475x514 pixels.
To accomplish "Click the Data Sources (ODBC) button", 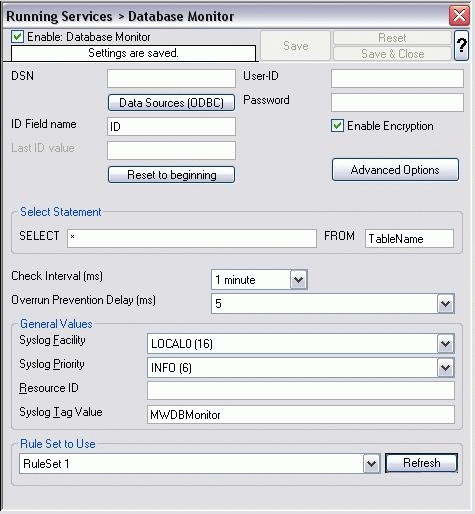I will [171, 102].
